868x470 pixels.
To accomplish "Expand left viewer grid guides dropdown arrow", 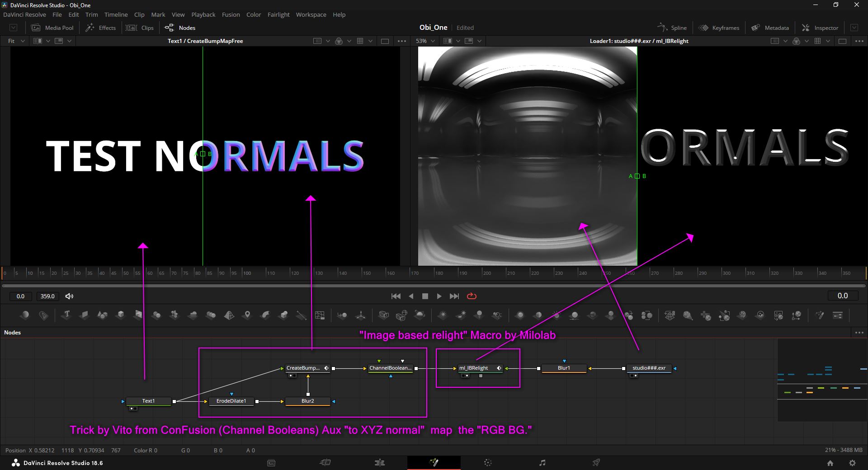I will click(x=370, y=41).
